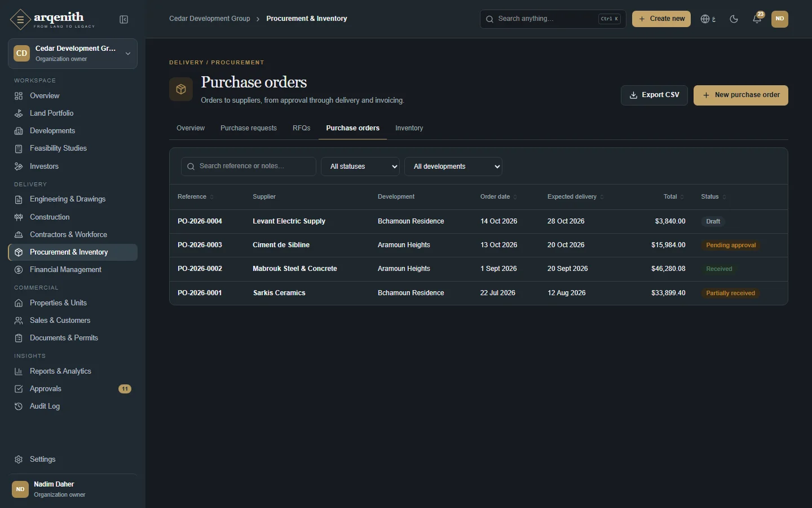
Task: Click Cedar Development Group breadcrumb
Action: click(x=210, y=19)
